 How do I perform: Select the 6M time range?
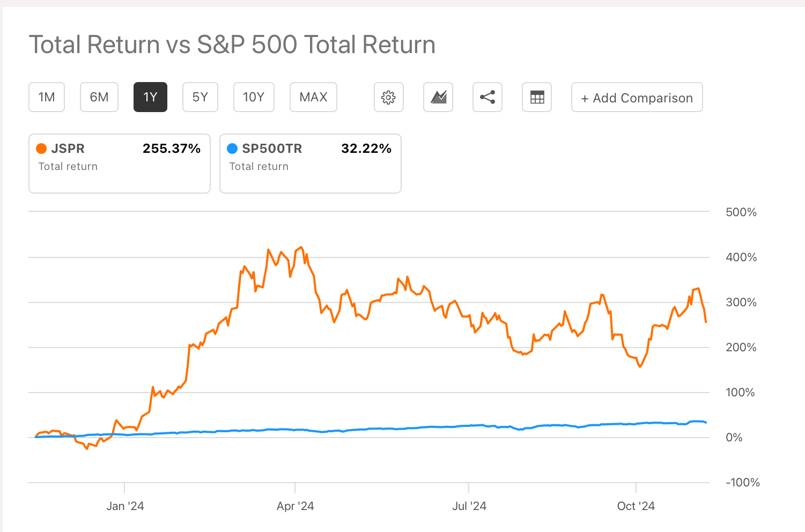point(99,97)
